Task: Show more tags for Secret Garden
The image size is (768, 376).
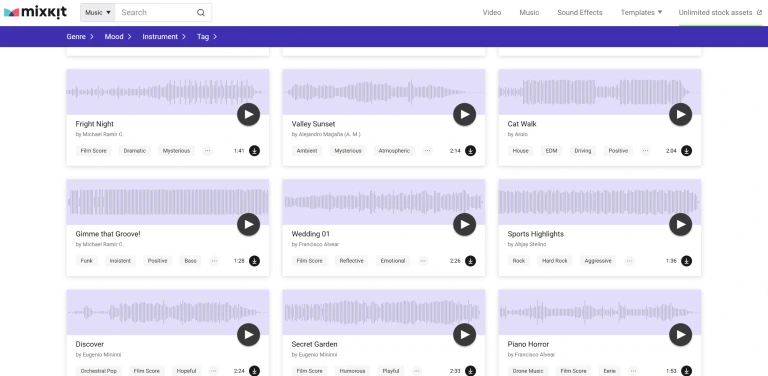Action: pyautogui.click(x=416, y=371)
